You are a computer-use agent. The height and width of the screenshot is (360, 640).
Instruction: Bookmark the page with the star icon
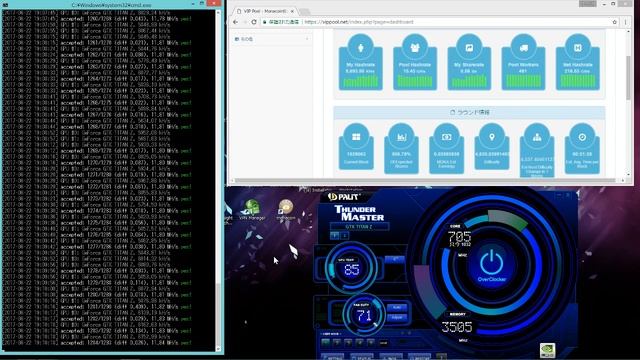click(x=614, y=22)
